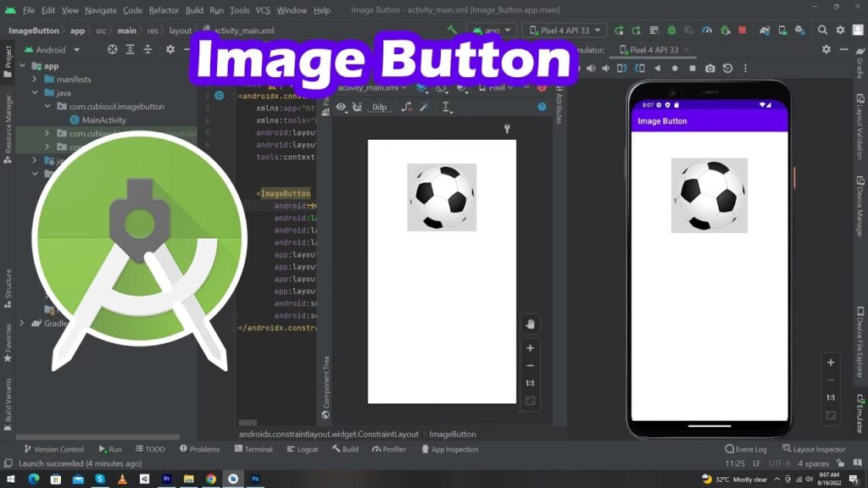Take an emulator screenshot with camera icon

(710, 69)
